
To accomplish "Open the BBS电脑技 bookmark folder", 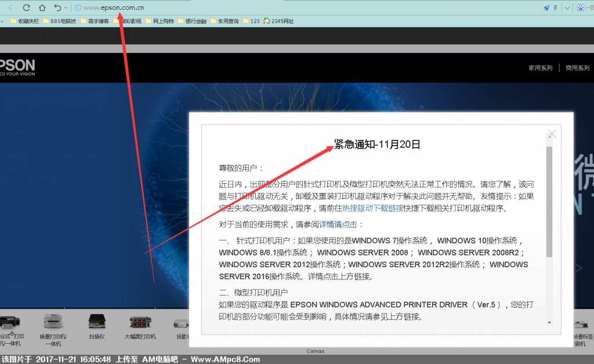I will 60,21.
